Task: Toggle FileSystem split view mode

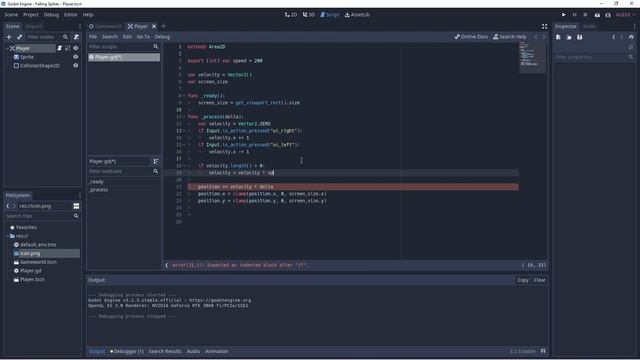Action: pyautogui.click(x=76, y=206)
